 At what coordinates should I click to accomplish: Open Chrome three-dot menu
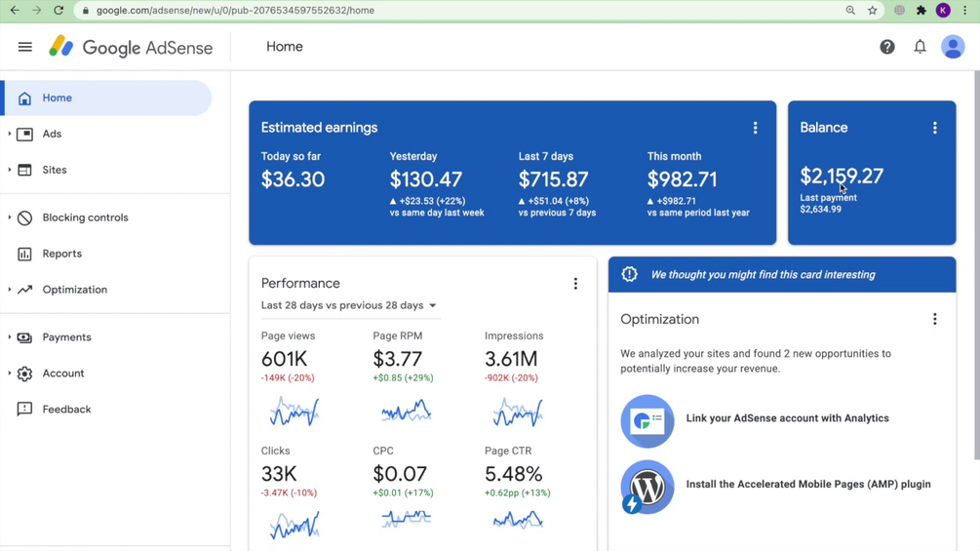[x=965, y=10]
